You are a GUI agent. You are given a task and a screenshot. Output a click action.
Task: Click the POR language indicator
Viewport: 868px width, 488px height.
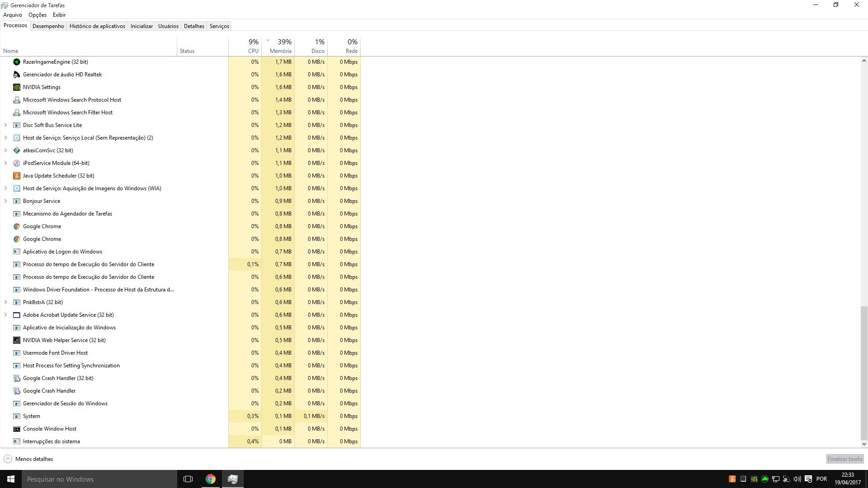(822, 479)
